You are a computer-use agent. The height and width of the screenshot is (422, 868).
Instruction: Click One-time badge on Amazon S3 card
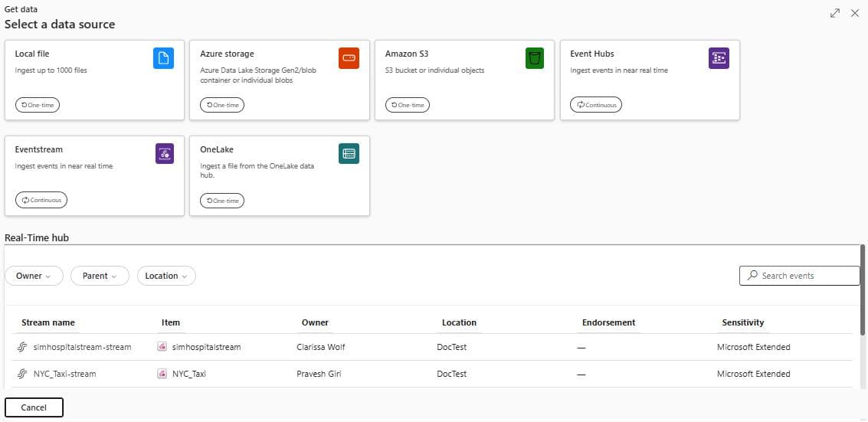[408, 104]
